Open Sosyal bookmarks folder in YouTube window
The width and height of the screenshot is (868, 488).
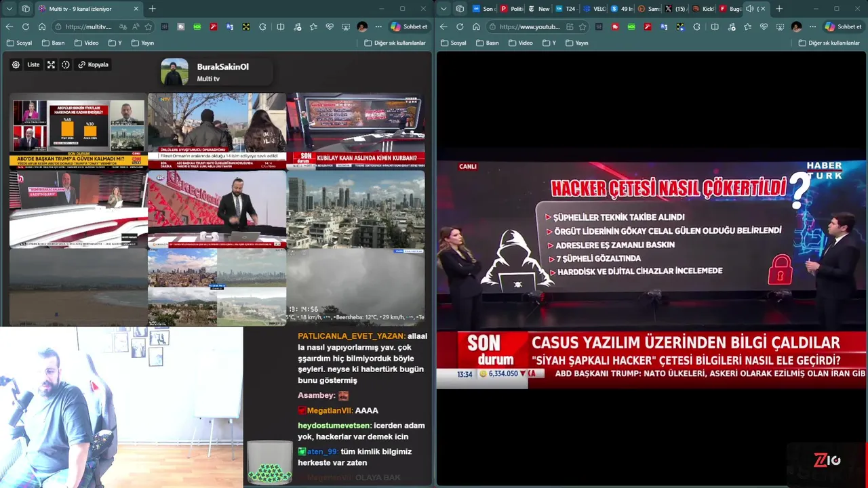coord(453,43)
